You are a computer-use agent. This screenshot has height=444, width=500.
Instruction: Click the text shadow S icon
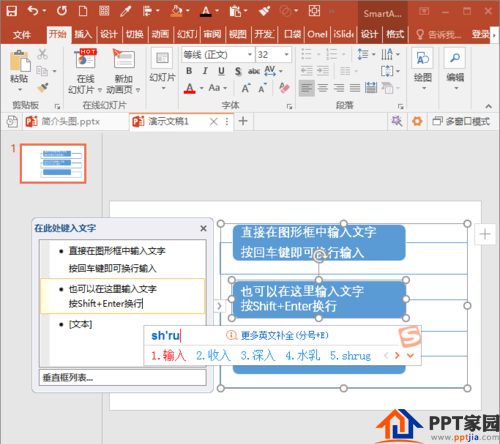(238, 71)
